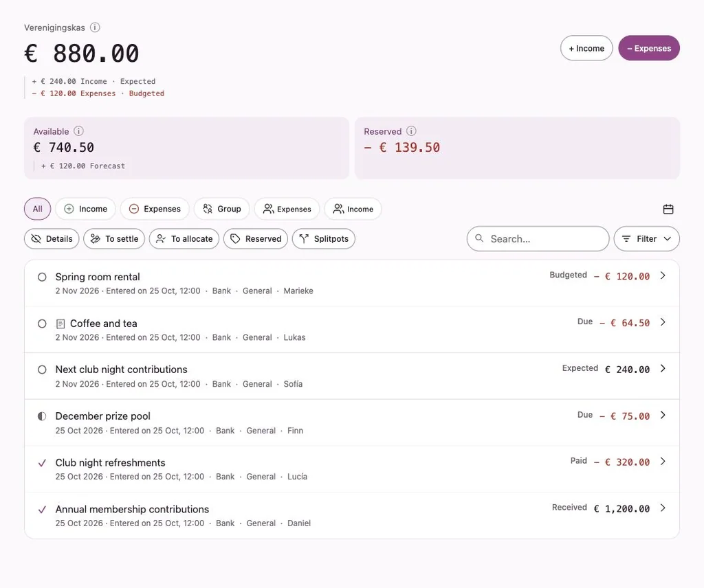Toggle the status circle for Spring room rental
Screen dimensions: 704x588
click(42, 278)
